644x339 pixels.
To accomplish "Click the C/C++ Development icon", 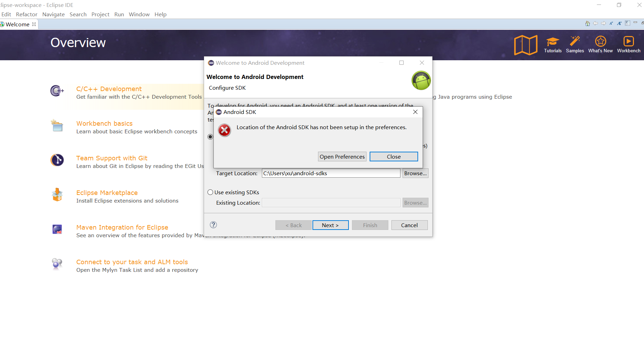I will coord(57,91).
